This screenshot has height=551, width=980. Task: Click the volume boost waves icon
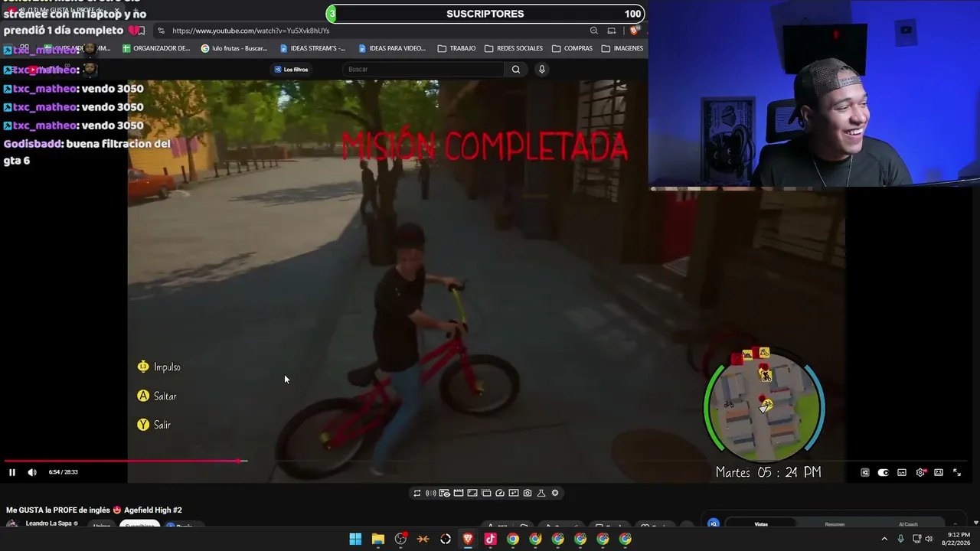click(431, 493)
